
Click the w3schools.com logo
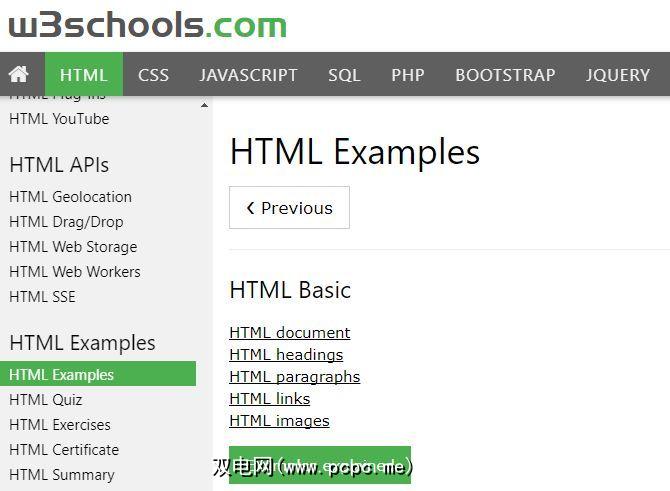click(147, 24)
